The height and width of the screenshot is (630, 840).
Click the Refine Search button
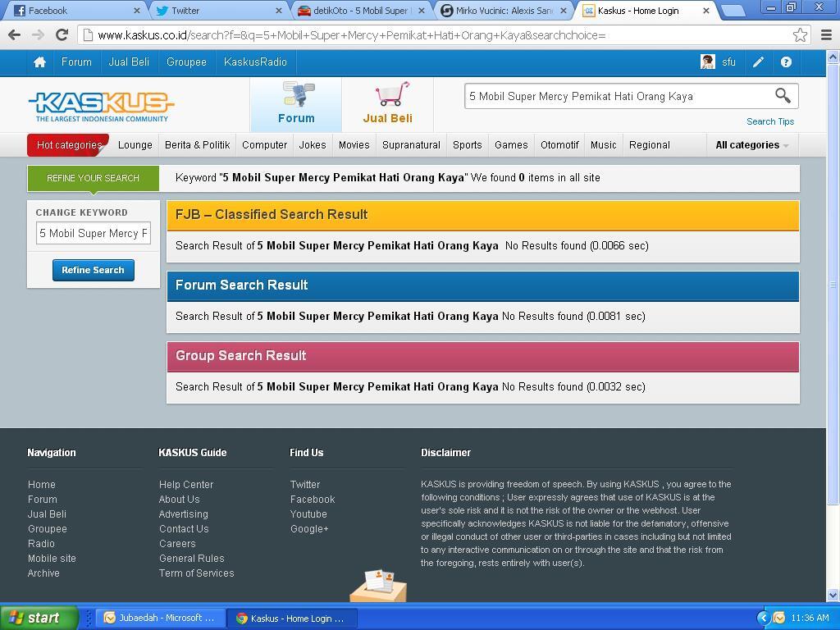94,270
